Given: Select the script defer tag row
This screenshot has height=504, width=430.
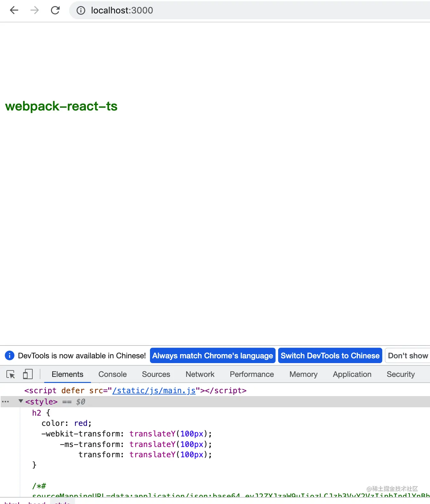Looking at the screenshot, I should click(x=136, y=391).
